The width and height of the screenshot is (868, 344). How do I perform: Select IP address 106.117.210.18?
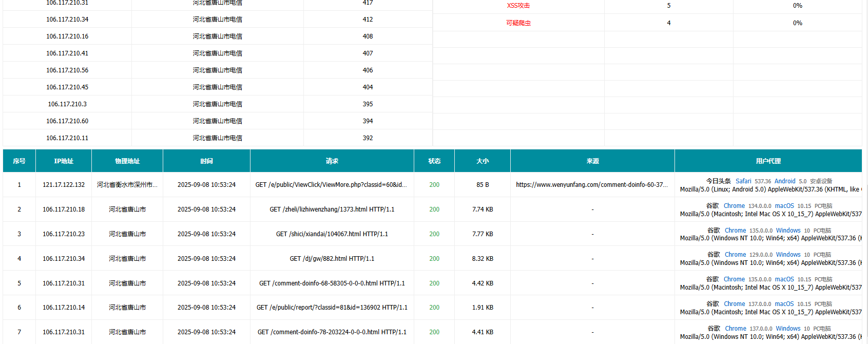(64, 209)
